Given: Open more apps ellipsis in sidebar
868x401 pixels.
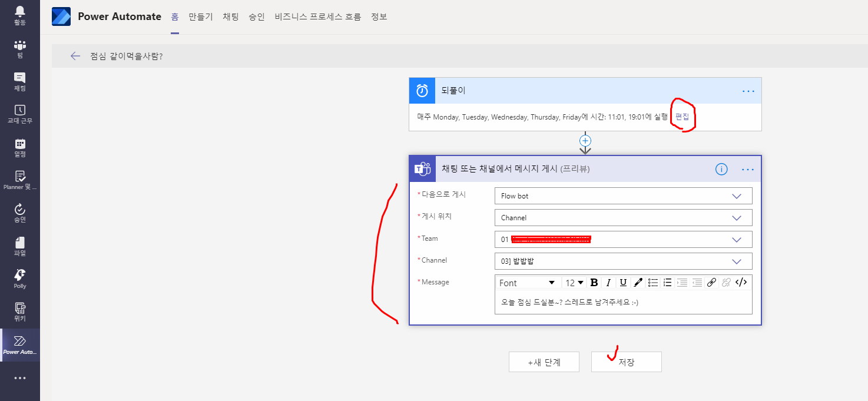Looking at the screenshot, I should coord(20,378).
